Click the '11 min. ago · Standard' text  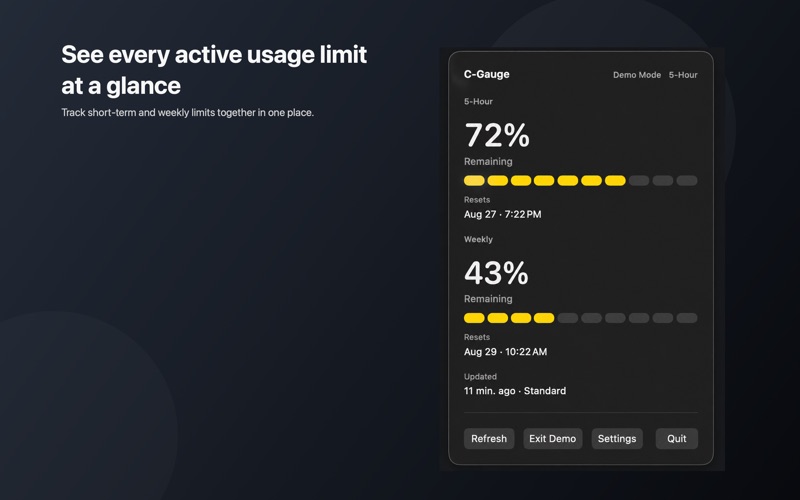515,391
